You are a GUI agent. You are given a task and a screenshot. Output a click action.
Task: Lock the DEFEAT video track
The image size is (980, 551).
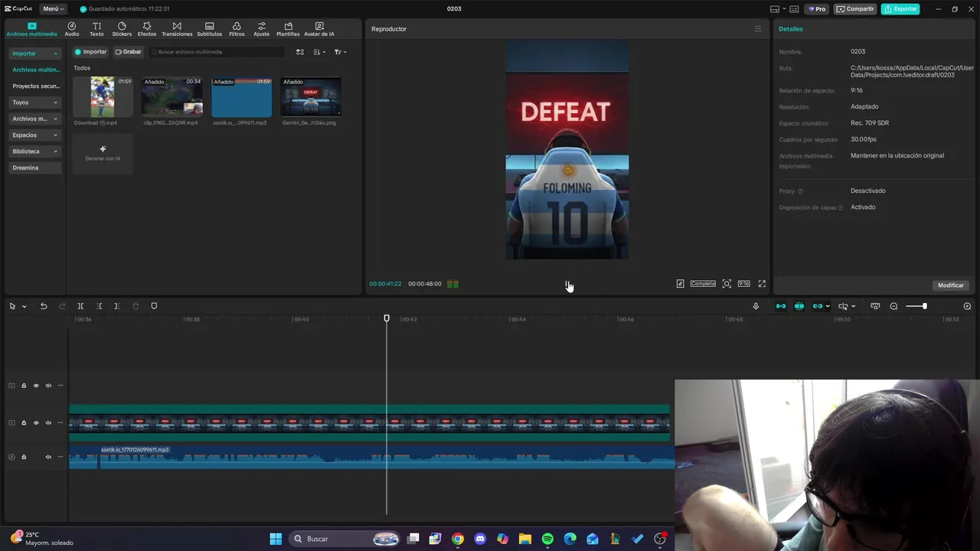[24, 423]
